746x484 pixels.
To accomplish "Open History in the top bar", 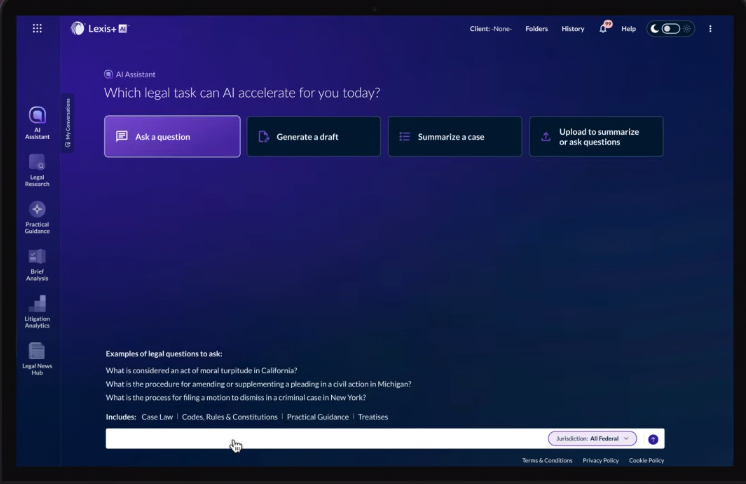I will [x=573, y=29].
